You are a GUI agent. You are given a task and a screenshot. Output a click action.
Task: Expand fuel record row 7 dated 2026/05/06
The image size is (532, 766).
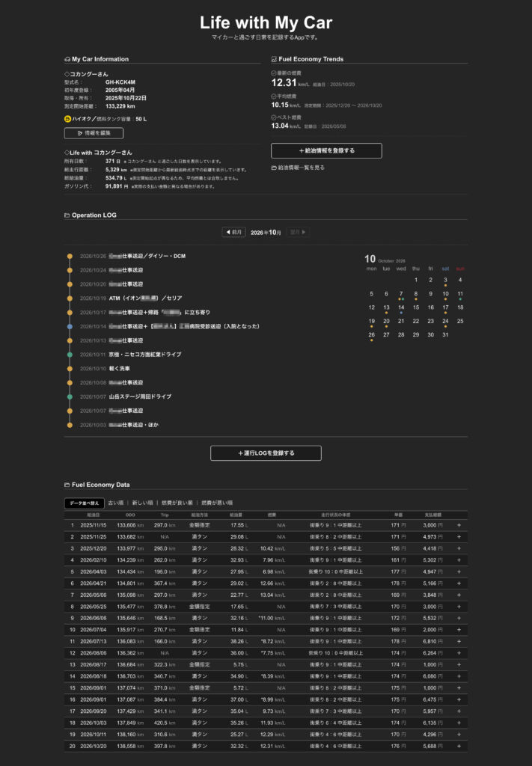[x=459, y=595]
